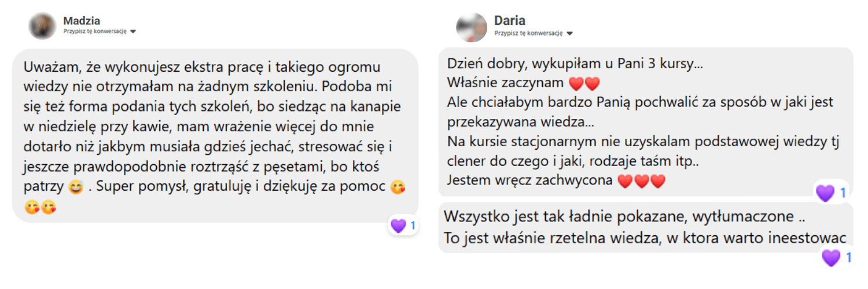Image resolution: width=868 pixels, height=289 pixels.
Task: Open Madzia's profile picture
Action: (42, 25)
